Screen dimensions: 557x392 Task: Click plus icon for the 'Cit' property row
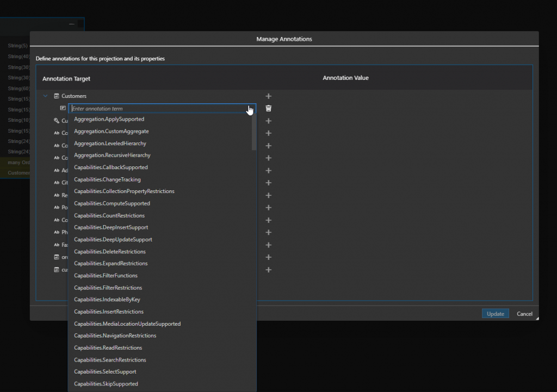[269, 183]
